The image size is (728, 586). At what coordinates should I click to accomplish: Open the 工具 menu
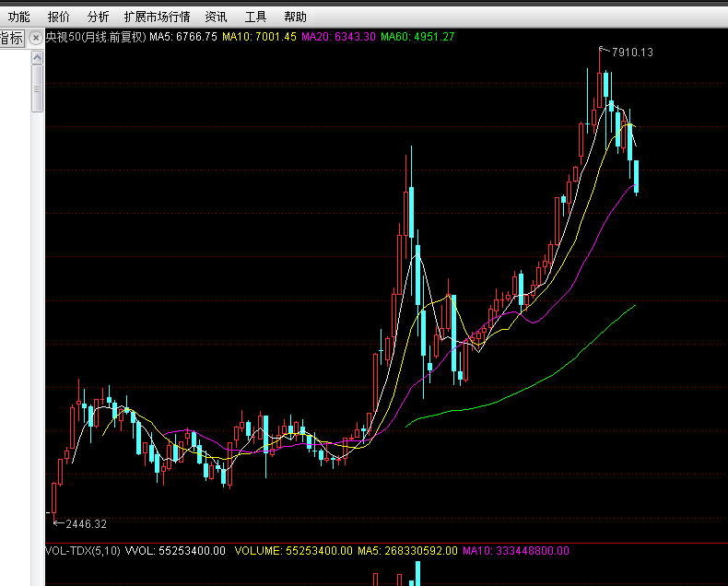(x=256, y=18)
